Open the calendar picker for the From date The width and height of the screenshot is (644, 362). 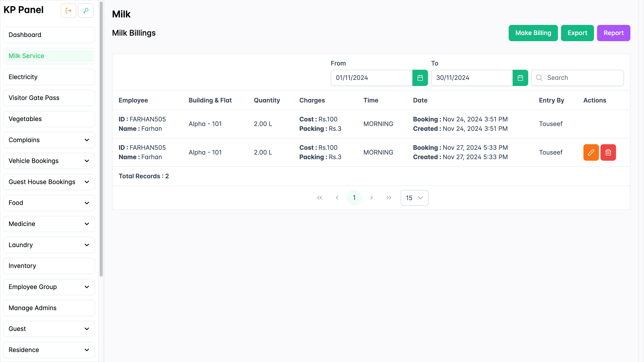pyautogui.click(x=420, y=78)
